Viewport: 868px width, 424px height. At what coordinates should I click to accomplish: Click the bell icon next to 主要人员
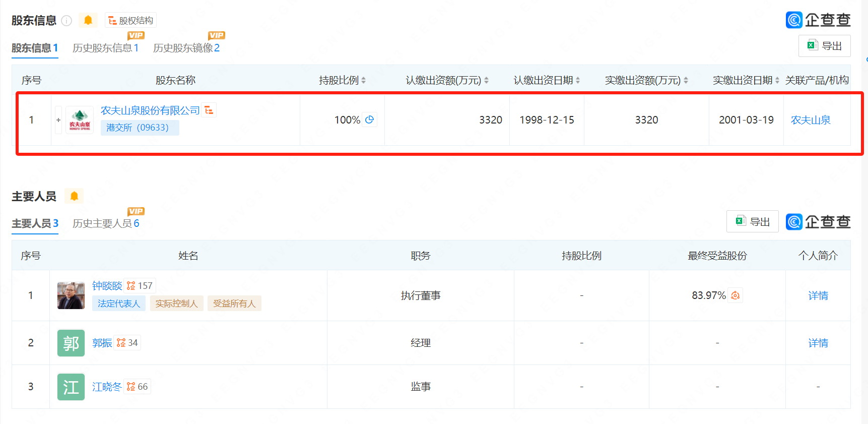click(74, 196)
